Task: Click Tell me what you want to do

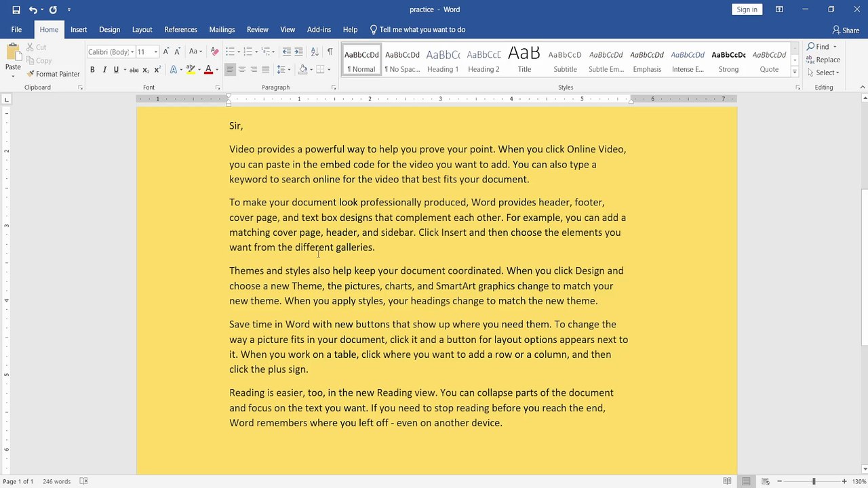Action: tap(418, 30)
